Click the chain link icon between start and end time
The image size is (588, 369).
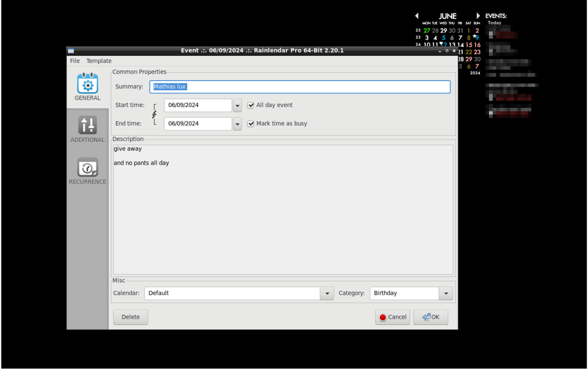click(154, 114)
